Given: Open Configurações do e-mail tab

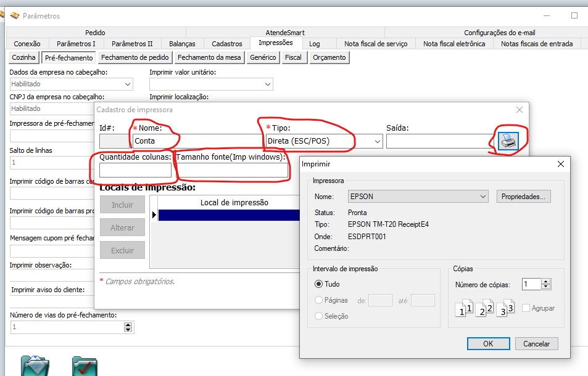Looking at the screenshot, I should pos(500,33).
